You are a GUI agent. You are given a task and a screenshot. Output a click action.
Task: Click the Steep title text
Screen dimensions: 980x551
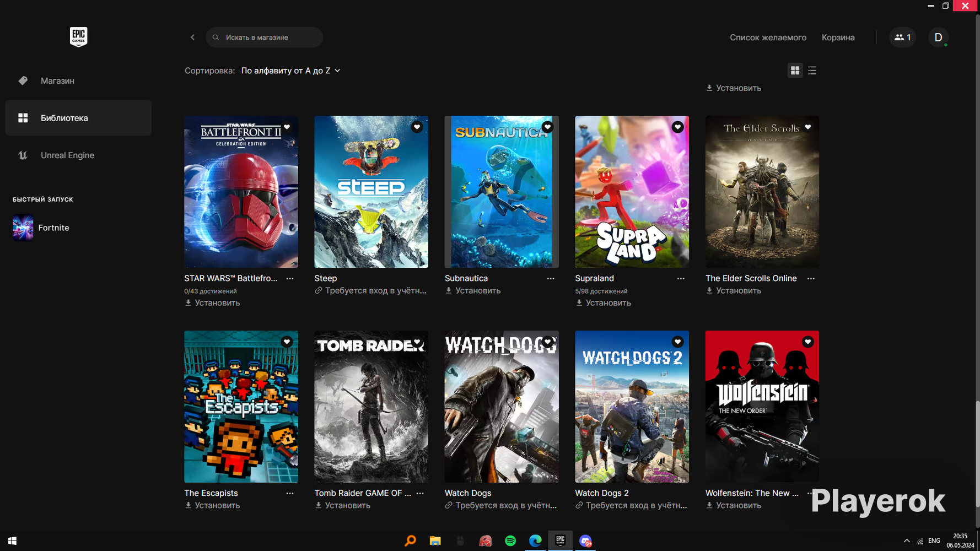click(326, 278)
